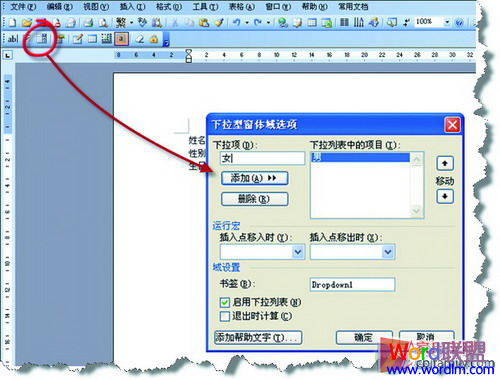Cancel dialog with 取消 button
Image resolution: width=500 pixels, height=380 pixels.
pyautogui.click(x=426, y=337)
